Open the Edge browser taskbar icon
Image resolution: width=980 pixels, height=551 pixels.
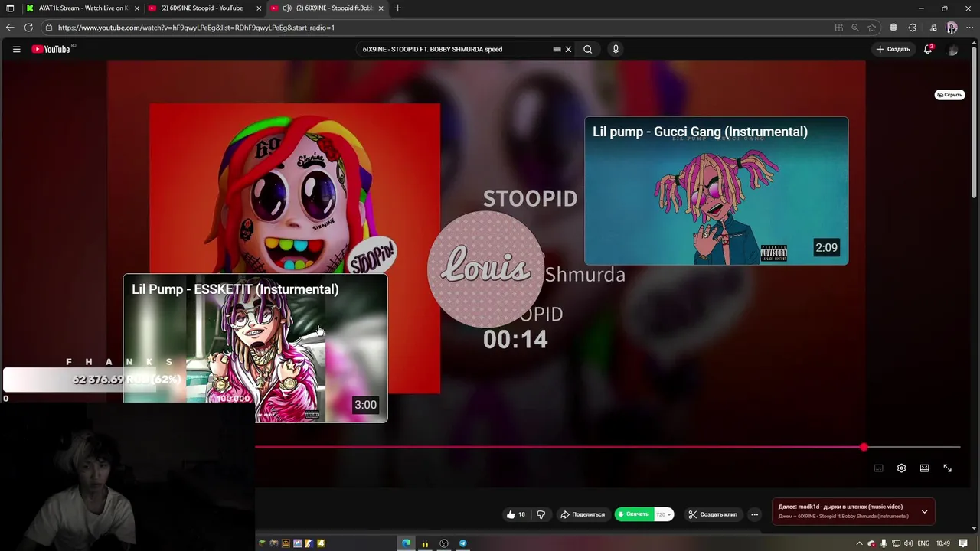[x=406, y=543]
